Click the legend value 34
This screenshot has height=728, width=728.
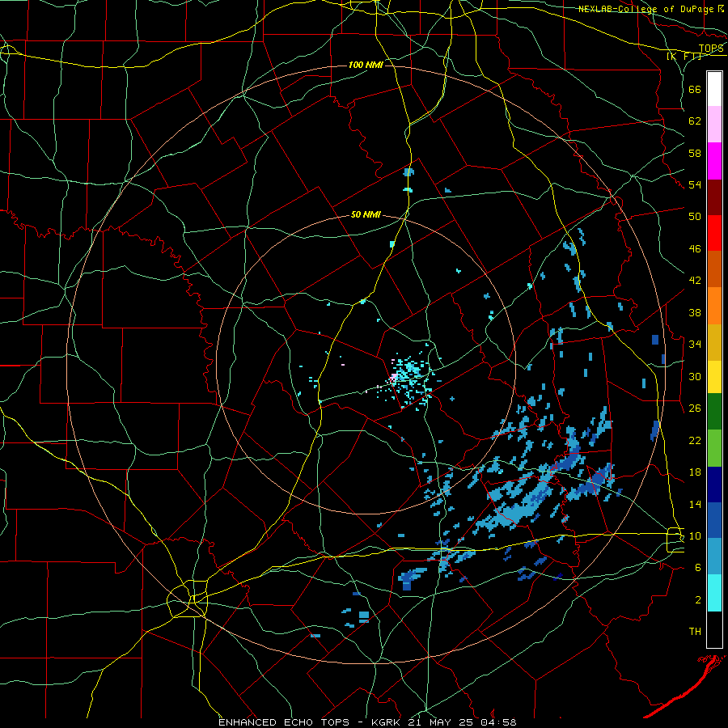pos(695,344)
